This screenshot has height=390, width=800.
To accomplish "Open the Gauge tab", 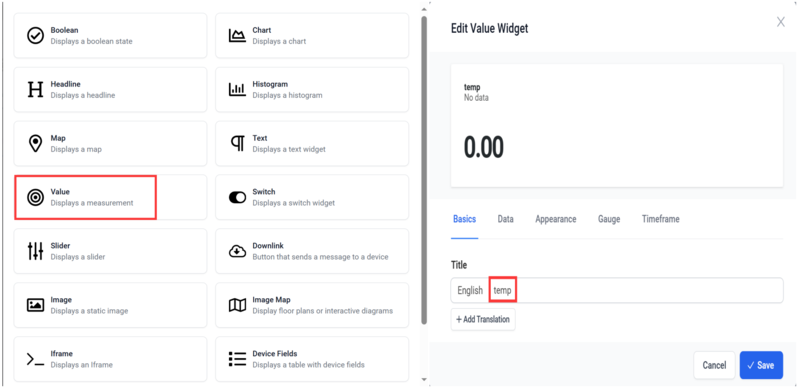I will click(609, 219).
